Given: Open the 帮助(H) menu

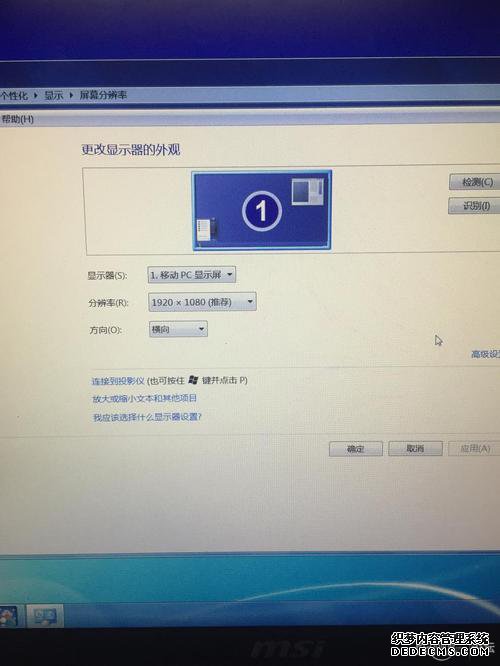Looking at the screenshot, I should (x=17, y=119).
